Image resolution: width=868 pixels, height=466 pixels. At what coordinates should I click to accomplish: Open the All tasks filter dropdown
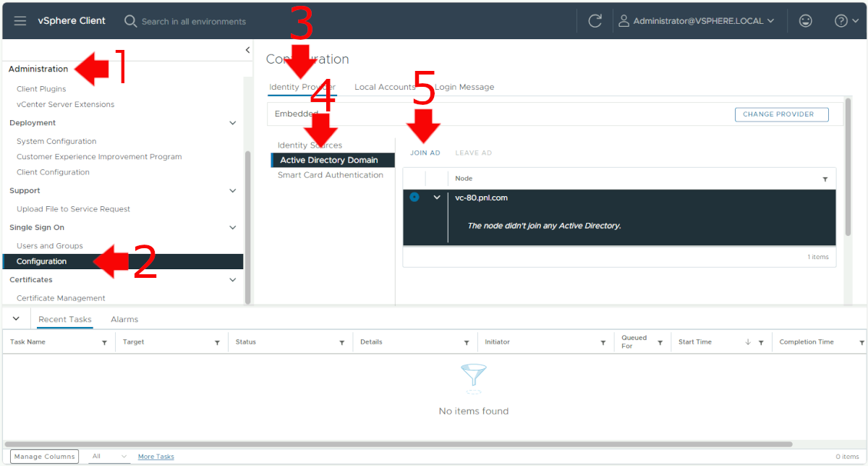pos(109,457)
